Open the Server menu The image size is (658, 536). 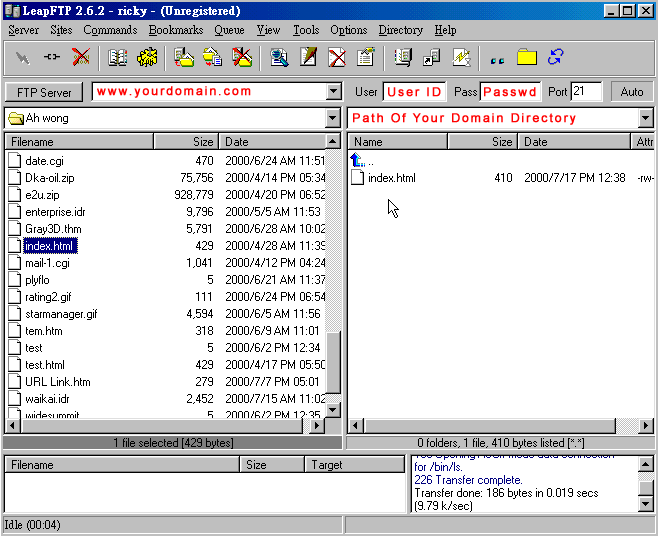coord(24,30)
